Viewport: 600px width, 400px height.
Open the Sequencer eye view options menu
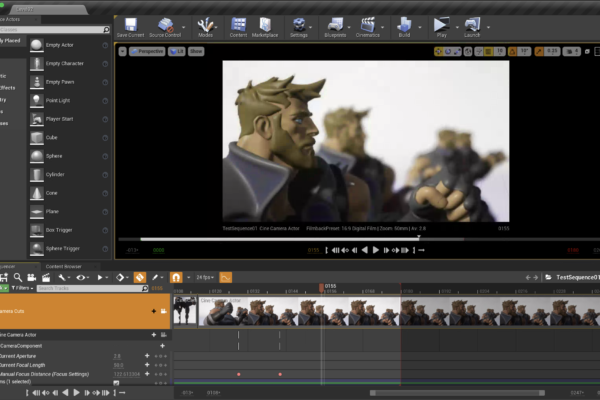(x=82, y=277)
